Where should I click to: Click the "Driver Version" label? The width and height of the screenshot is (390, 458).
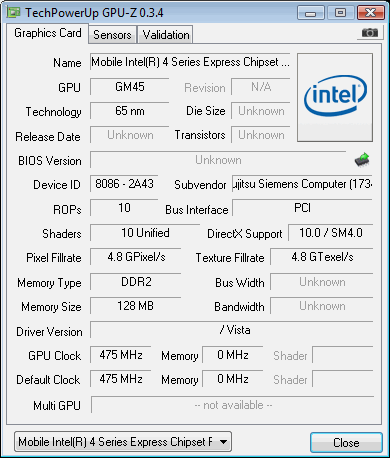[49, 332]
